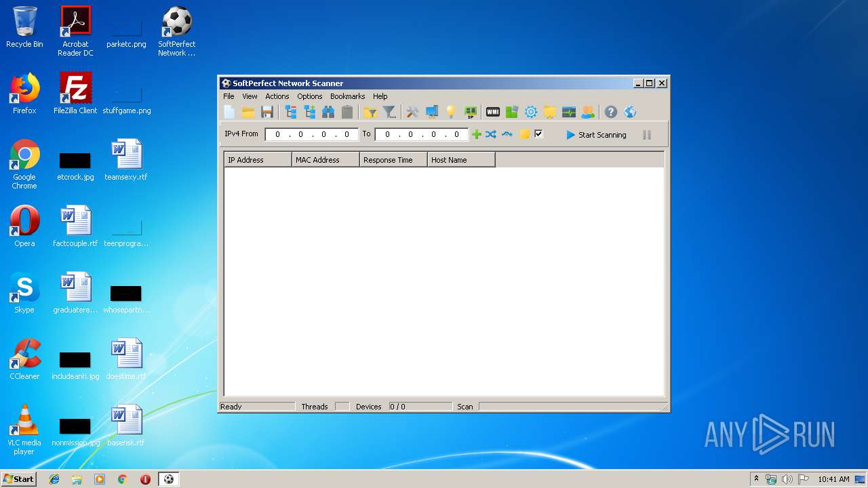Click the New scan document icon
Image resolution: width=868 pixels, height=488 pixels.
[x=229, y=113]
